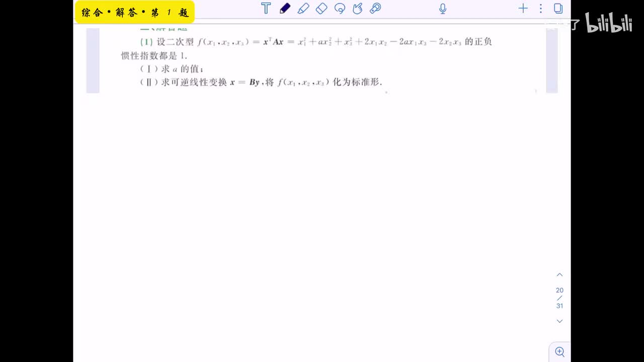644x362 pixels.
Task: Click the problem number (1)
Action: [146, 42]
